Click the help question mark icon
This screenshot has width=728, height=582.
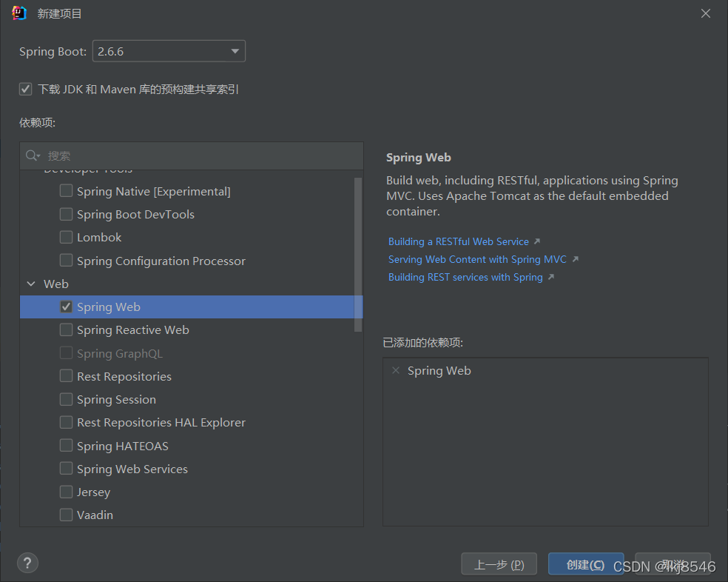point(27,563)
